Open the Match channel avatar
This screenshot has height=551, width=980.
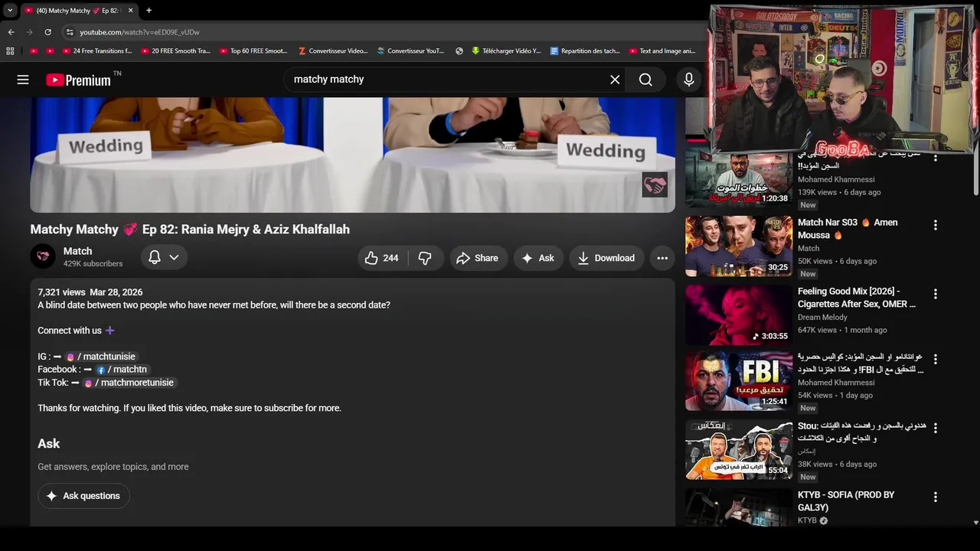[43, 256]
